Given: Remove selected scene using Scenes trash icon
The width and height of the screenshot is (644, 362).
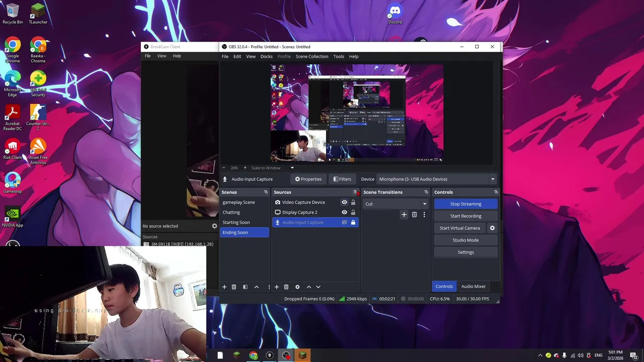Looking at the screenshot, I should [x=234, y=287].
